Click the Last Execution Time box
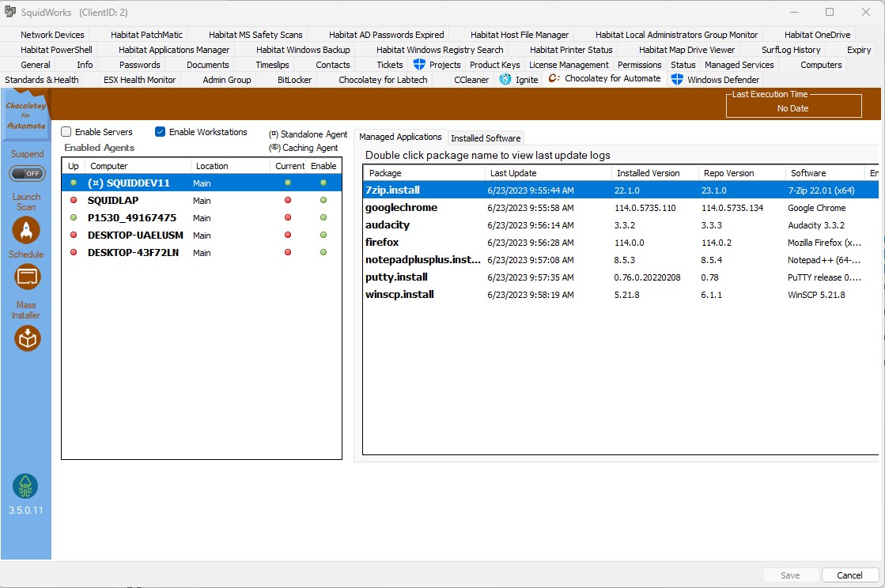Image resolution: width=885 pixels, height=588 pixels. click(x=793, y=105)
